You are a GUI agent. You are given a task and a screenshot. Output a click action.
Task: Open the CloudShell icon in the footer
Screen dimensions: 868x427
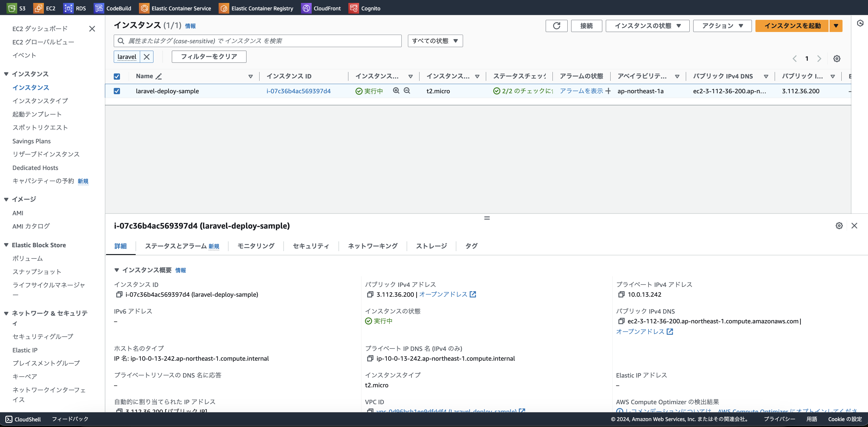click(9, 419)
